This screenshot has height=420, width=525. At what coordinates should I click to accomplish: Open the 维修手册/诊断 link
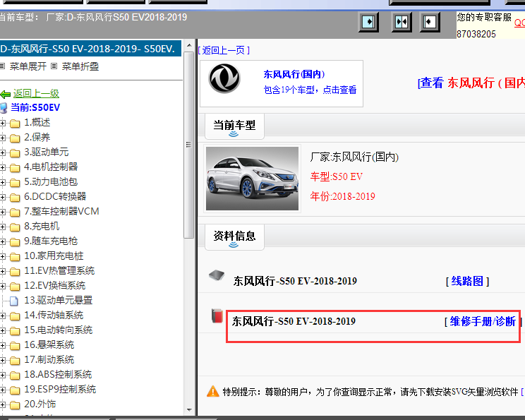[x=483, y=322]
